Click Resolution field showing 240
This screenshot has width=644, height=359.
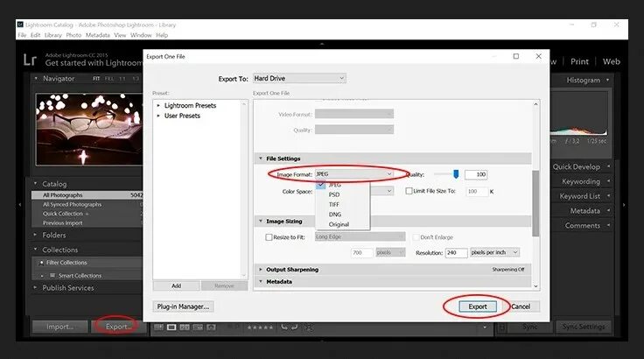456,252
